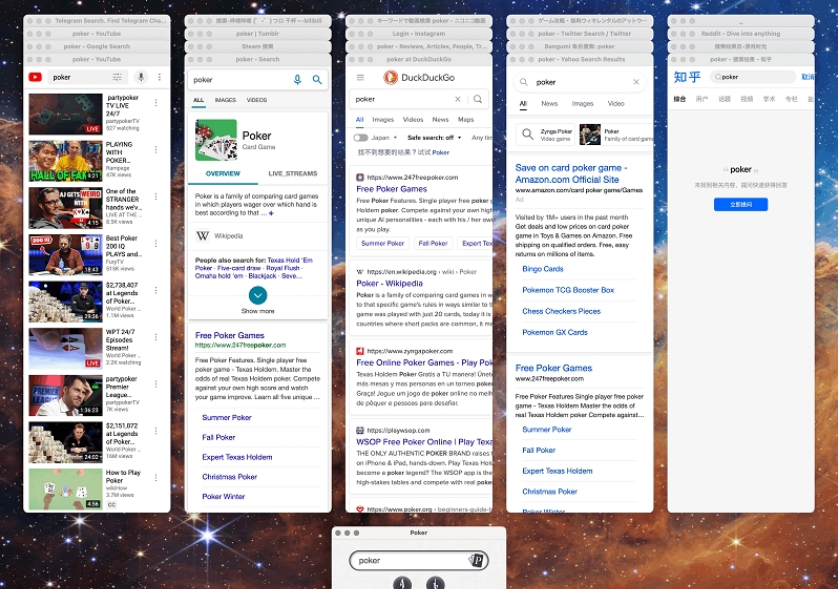Screen dimensions: 838x589
Task: Open the DuckDuckGo hamburger menu
Action: [360, 78]
